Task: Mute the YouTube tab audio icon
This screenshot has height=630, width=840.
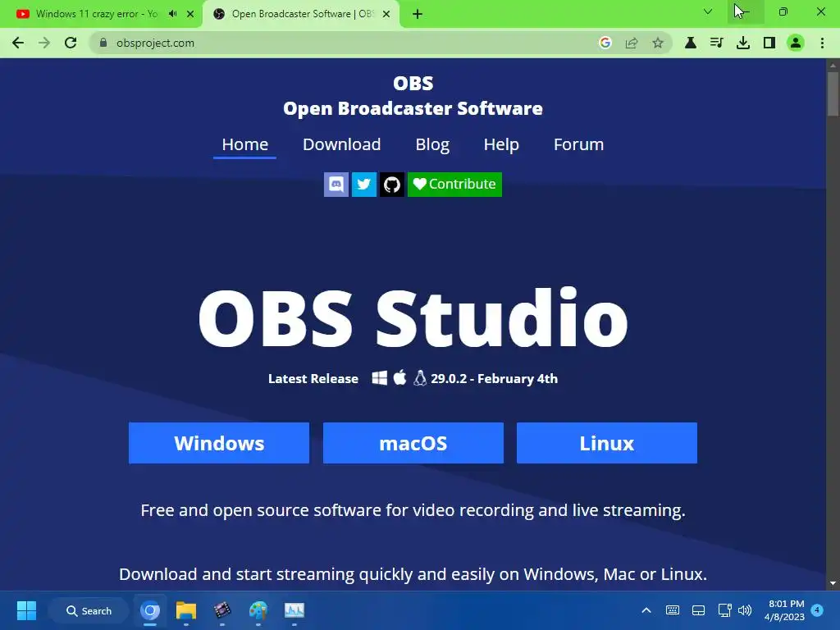Action: coord(172,14)
